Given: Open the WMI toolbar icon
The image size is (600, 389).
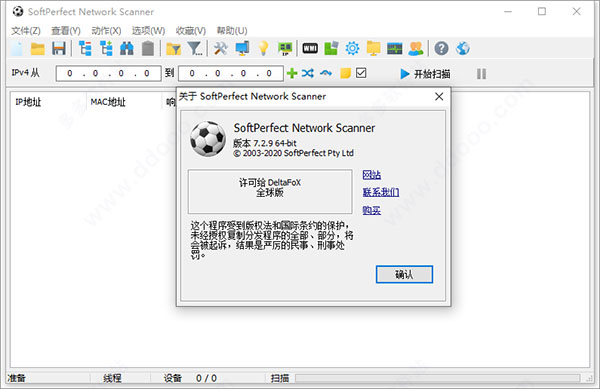Looking at the screenshot, I should (310, 49).
